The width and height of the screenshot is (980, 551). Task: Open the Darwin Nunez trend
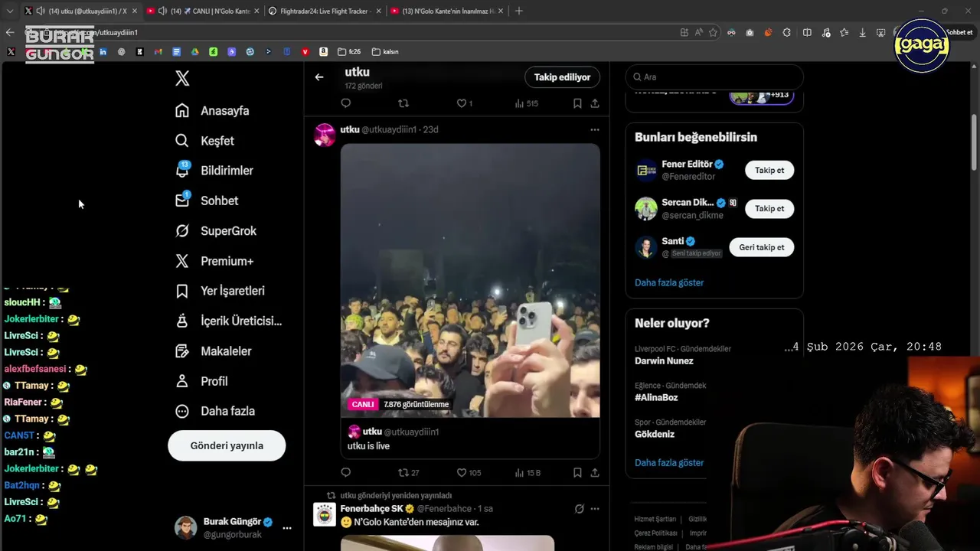coord(664,360)
